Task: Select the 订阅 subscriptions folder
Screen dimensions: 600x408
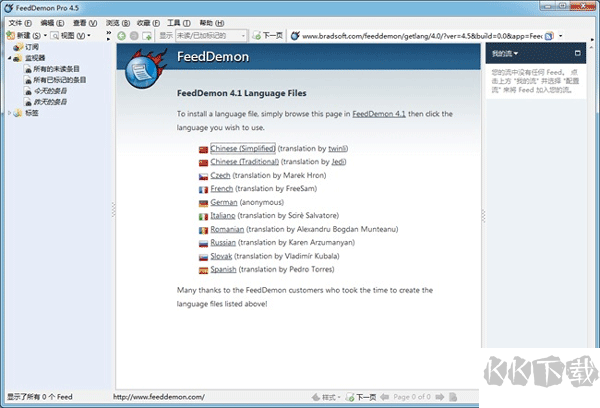Action: pos(31,47)
